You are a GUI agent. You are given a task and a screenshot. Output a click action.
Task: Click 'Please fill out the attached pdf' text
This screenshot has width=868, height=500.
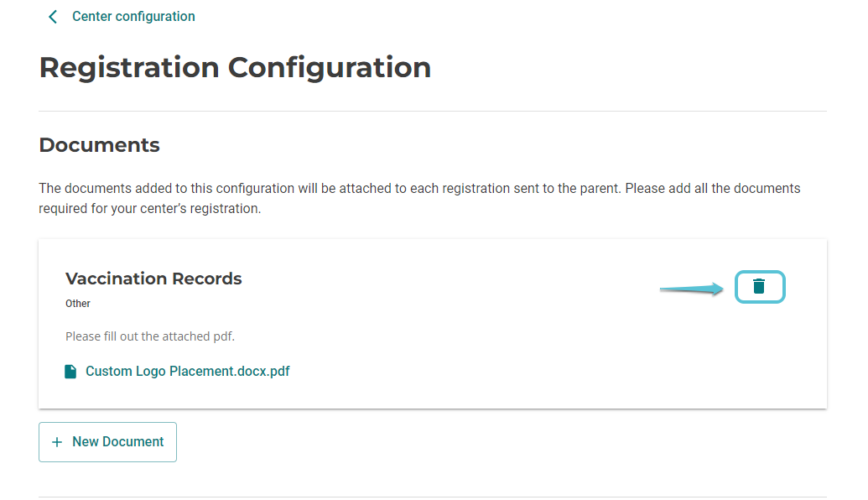click(x=150, y=336)
